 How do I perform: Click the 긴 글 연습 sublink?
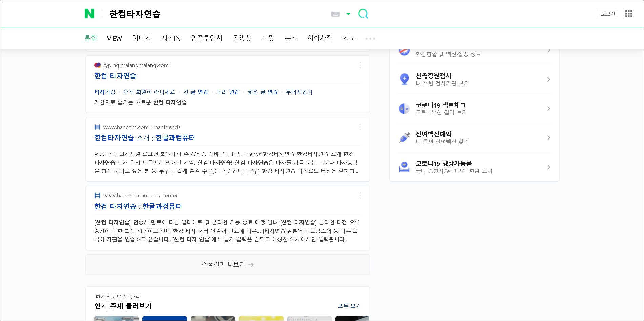(x=196, y=92)
